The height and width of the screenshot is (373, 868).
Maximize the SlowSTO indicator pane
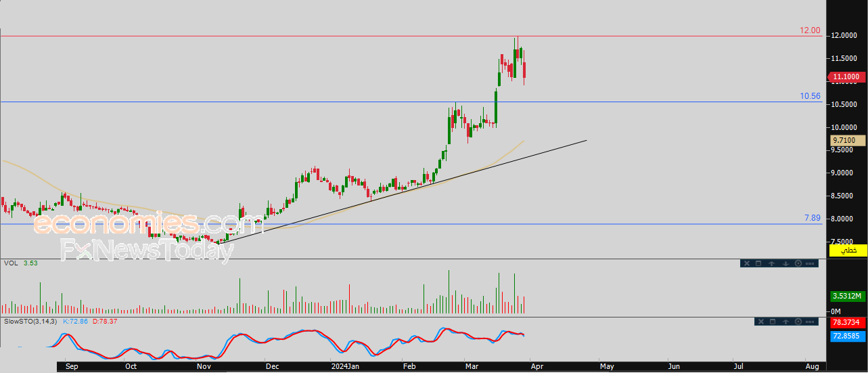click(773, 322)
